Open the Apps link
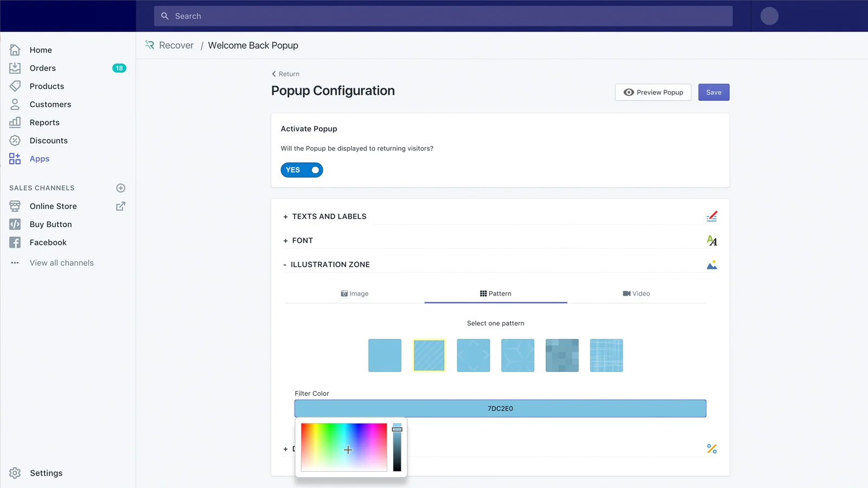The image size is (868, 488). tap(40, 158)
